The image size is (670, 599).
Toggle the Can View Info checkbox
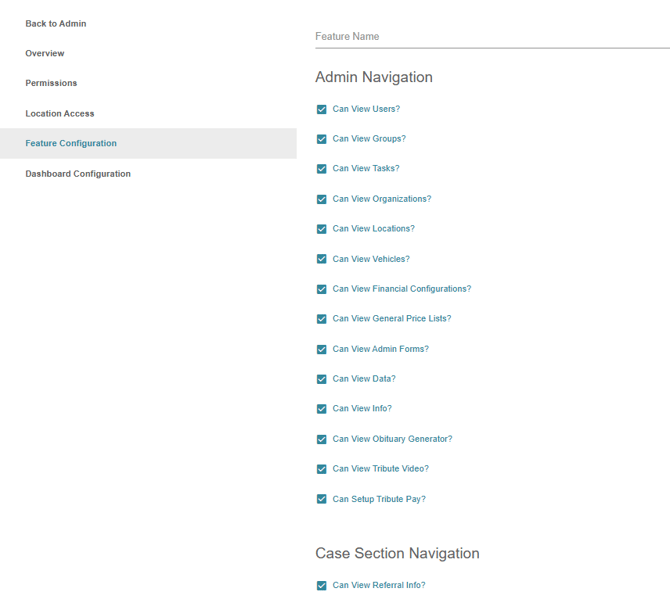[x=322, y=409]
